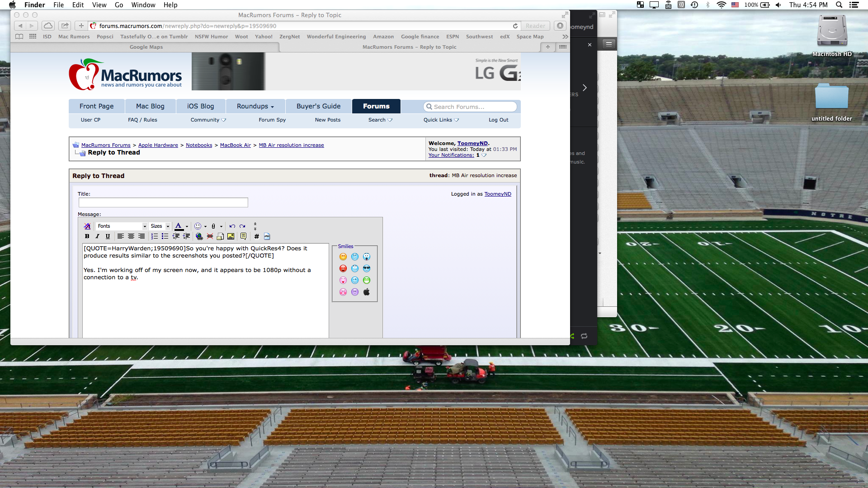The height and width of the screenshot is (488, 868).
Task: Click the Remove Link icon
Action: (210, 236)
